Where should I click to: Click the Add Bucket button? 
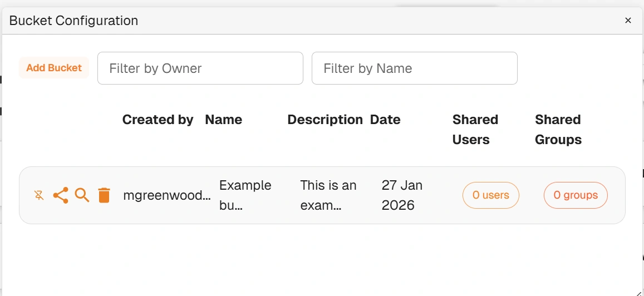pyautogui.click(x=54, y=68)
